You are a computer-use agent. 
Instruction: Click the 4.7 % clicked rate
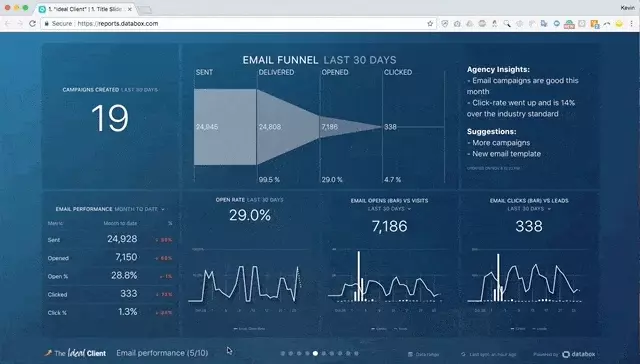(392, 180)
